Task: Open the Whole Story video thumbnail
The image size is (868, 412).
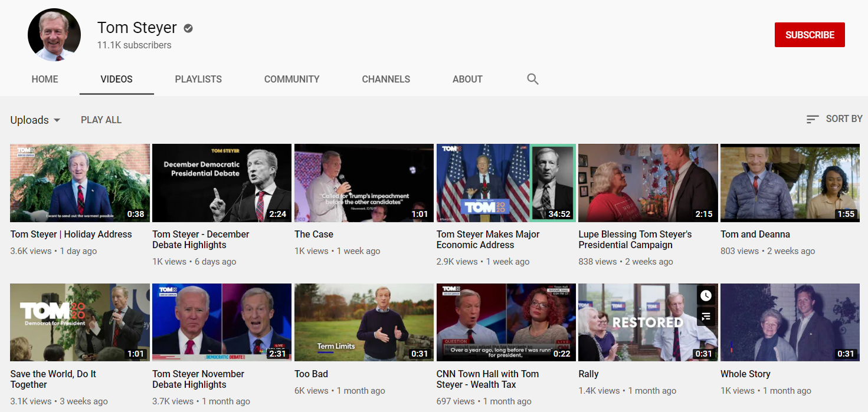Action: pyautogui.click(x=790, y=322)
